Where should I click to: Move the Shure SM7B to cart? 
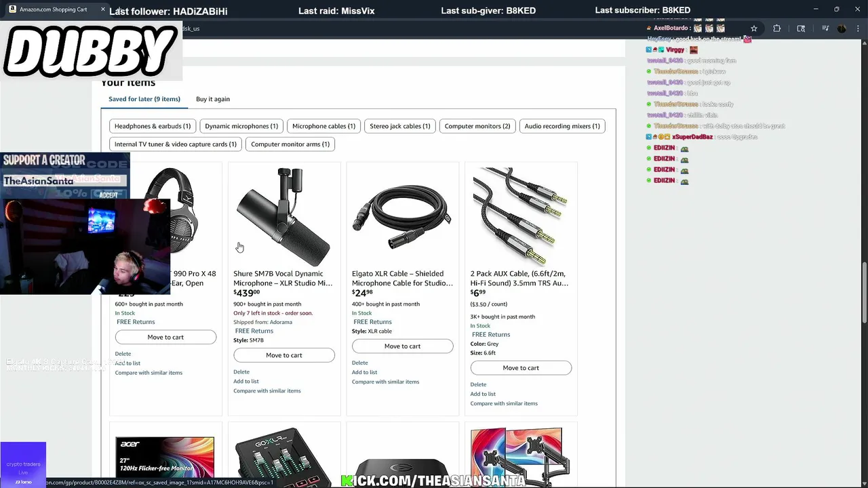pyautogui.click(x=284, y=355)
